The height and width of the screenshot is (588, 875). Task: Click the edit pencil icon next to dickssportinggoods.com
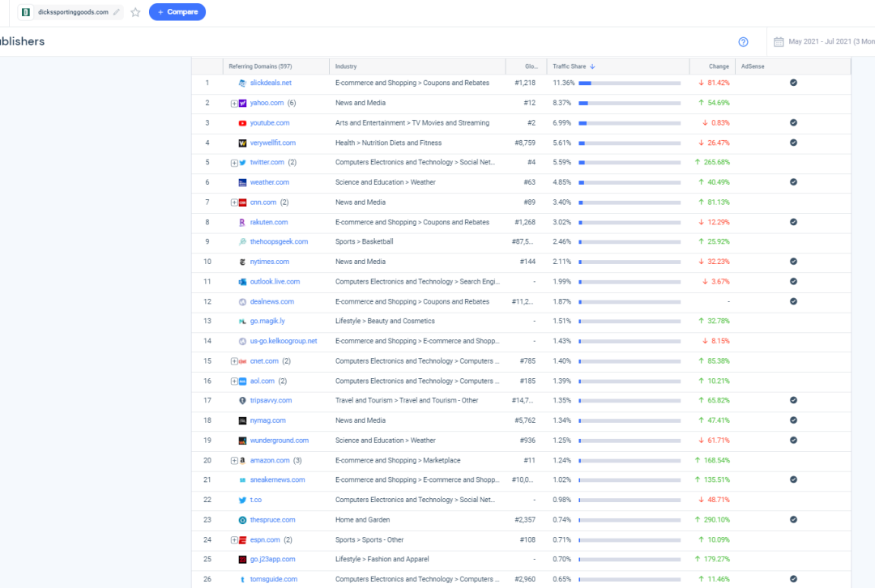pyautogui.click(x=116, y=11)
